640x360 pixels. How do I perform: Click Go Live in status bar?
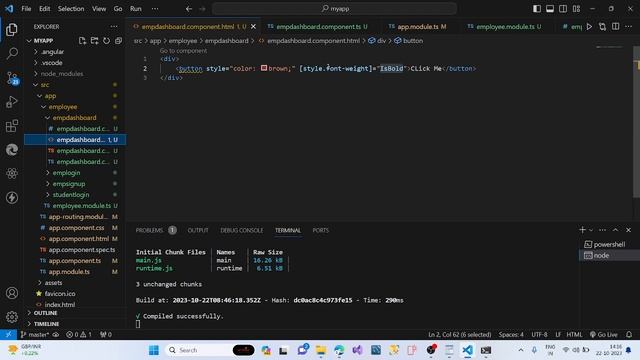click(603, 334)
